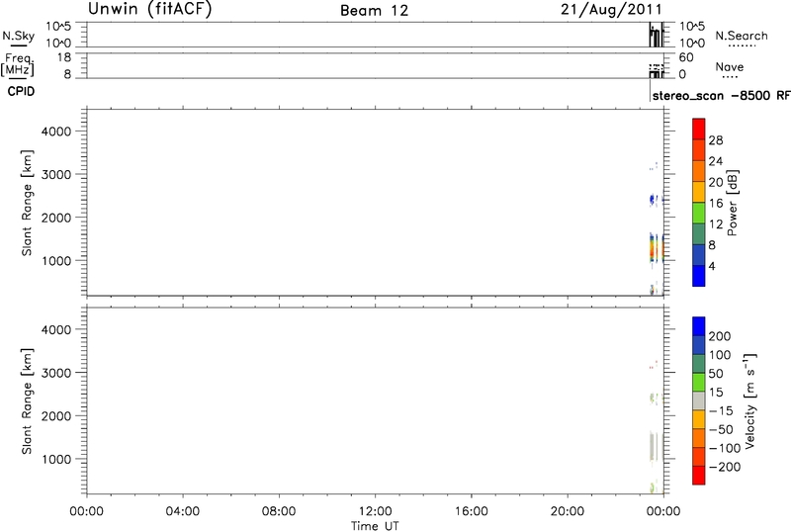Click the velocity swatch between 100 and 200
This screenshot has width=791, height=532.
(x=699, y=345)
